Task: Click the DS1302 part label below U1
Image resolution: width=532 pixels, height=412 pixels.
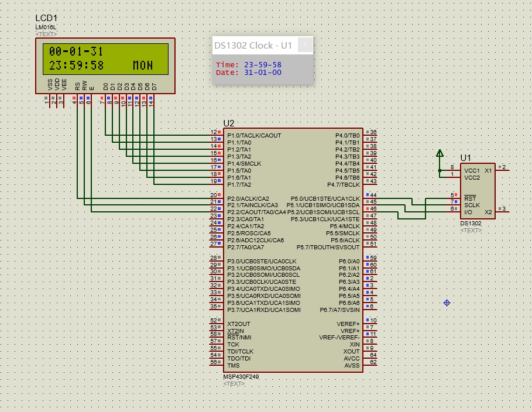Action: [471, 224]
